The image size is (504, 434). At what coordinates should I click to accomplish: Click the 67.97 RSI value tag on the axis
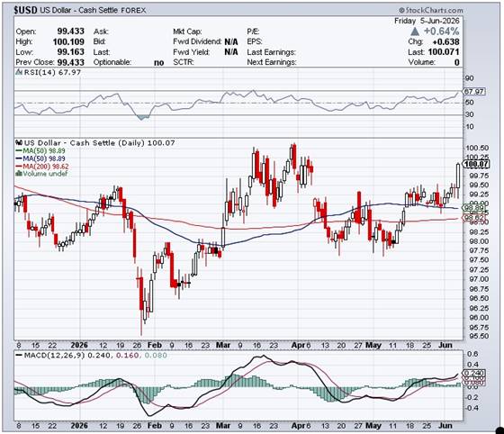click(474, 92)
